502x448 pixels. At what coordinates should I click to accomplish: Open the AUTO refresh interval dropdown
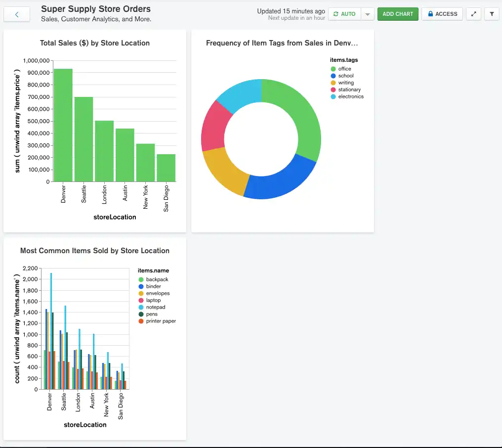[367, 14]
